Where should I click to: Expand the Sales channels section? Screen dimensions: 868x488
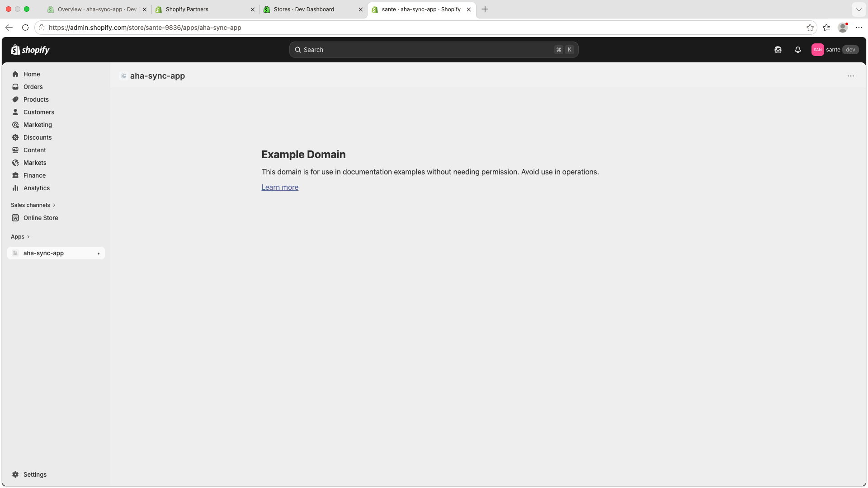(x=33, y=205)
